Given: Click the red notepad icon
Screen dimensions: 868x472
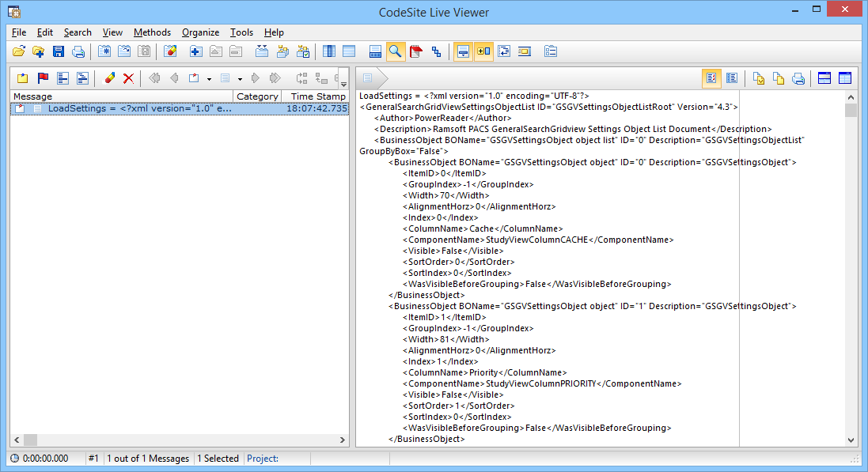Looking at the screenshot, I should point(415,51).
